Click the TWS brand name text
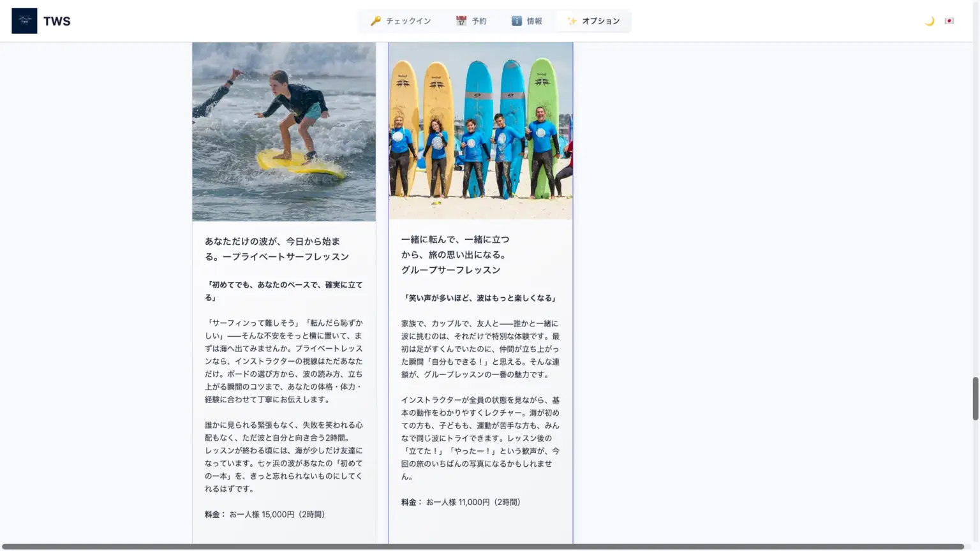This screenshot has height=551, width=980. (x=57, y=21)
